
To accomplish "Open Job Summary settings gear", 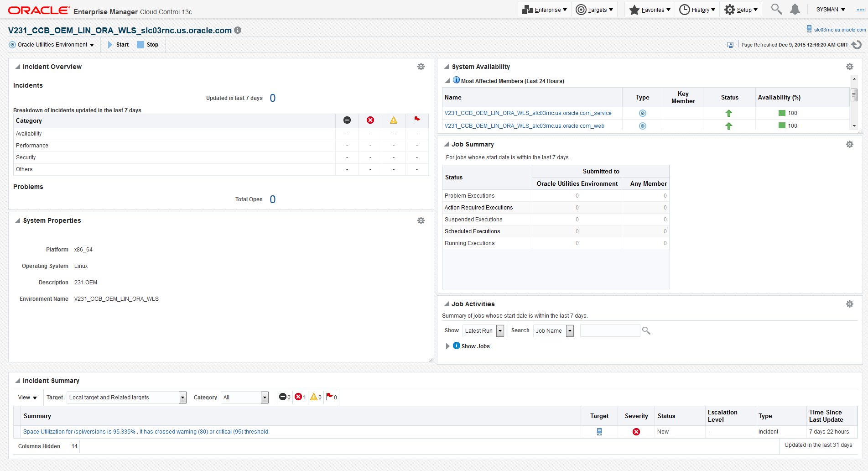I will (x=850, y=144).
